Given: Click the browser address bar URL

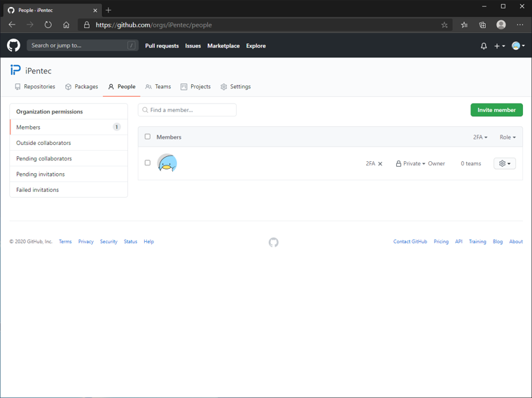Looking at the screenshot, I should [x=153, y=25].
